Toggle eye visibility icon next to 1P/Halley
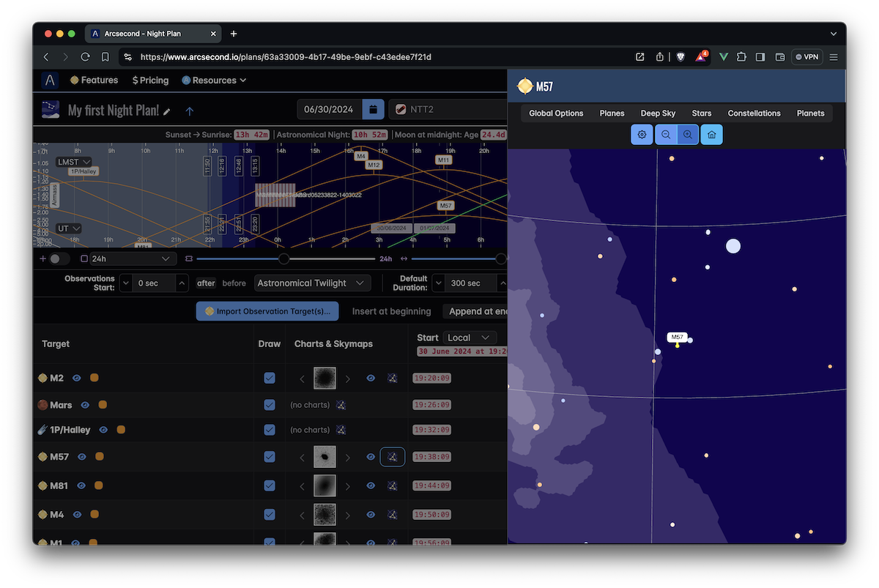 pyautogui.click(x=103, y=430)
